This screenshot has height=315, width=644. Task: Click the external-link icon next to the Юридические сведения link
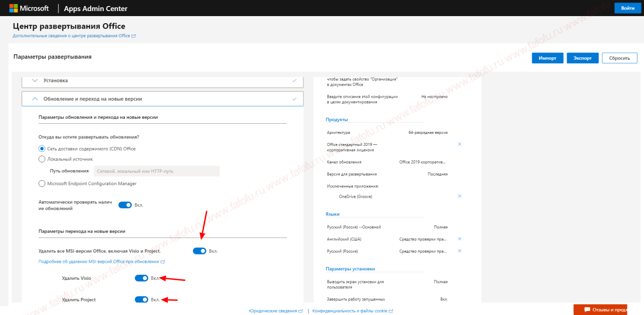tap(301, 311)
